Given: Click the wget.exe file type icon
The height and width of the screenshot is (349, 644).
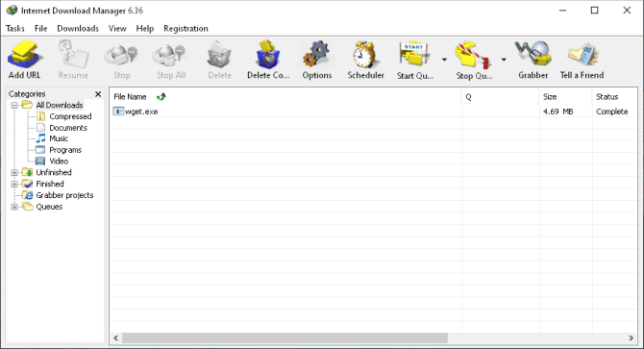Looking at the screenshot, I should point(118,112).
